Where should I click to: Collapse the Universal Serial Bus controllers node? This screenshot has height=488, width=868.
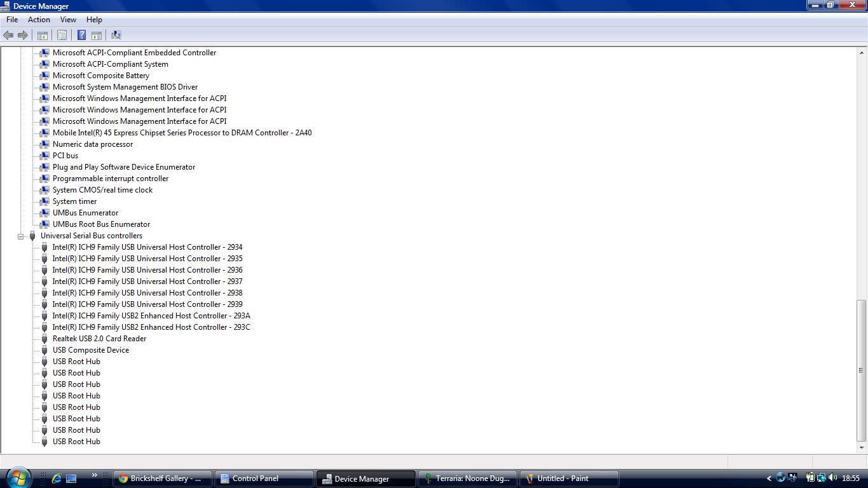(x=20, y=236)
